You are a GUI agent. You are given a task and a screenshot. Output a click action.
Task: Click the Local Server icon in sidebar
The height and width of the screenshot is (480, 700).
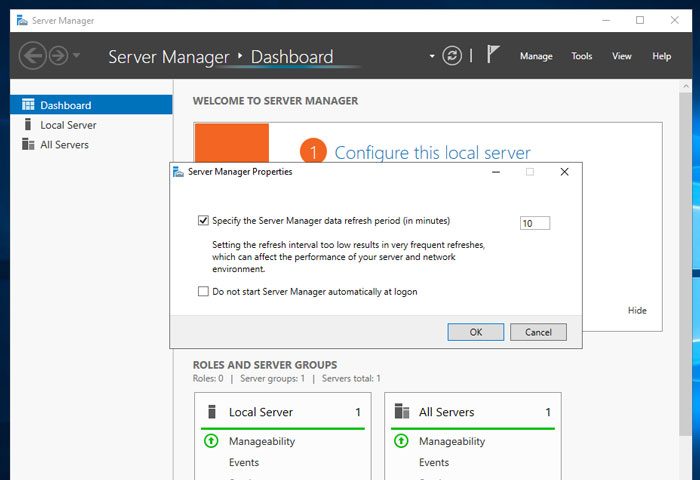click(28, 125)
